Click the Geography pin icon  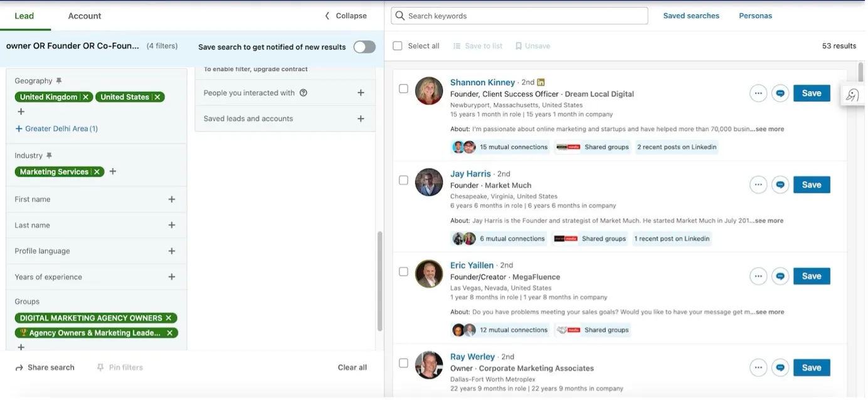(x=59, y=81)
